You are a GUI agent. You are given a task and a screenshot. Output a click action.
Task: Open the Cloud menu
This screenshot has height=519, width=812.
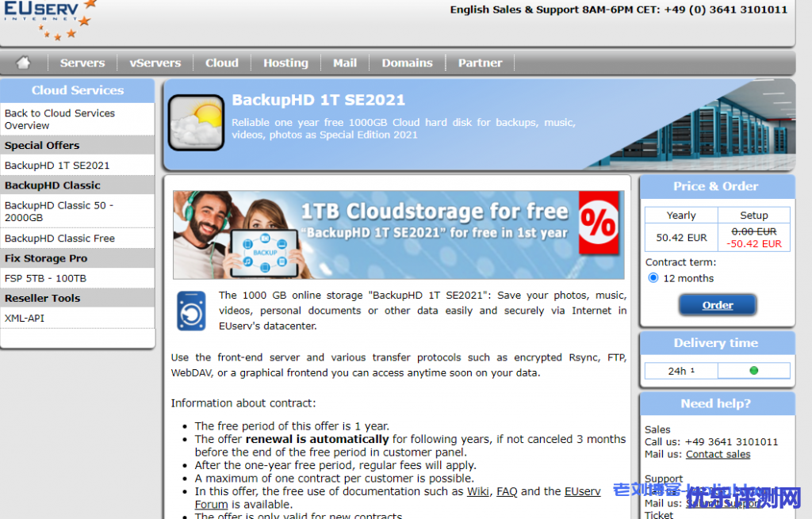[222, 63]
